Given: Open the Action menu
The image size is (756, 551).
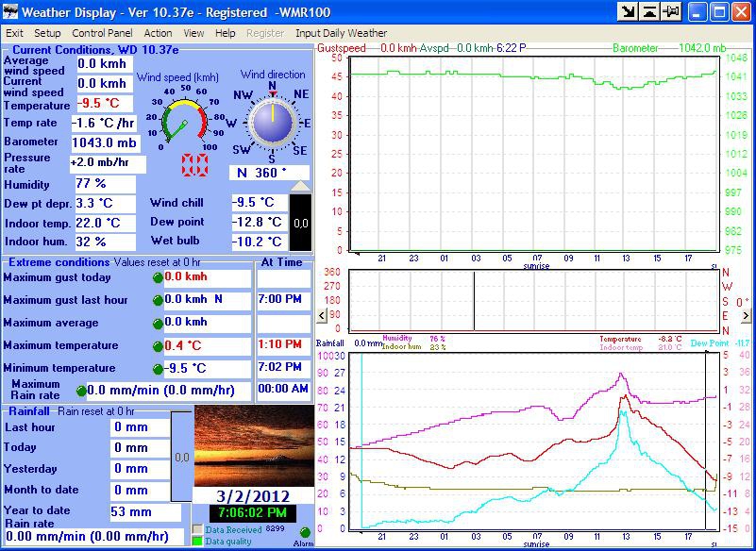Looking at the screenshot, I should 159,33.
